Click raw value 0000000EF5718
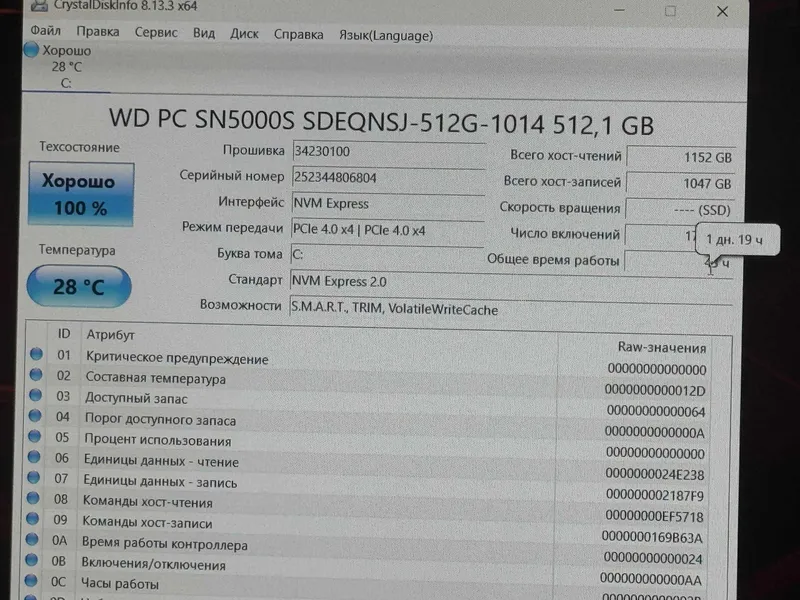This screenshot has height=600, width=800. [655, 516]
